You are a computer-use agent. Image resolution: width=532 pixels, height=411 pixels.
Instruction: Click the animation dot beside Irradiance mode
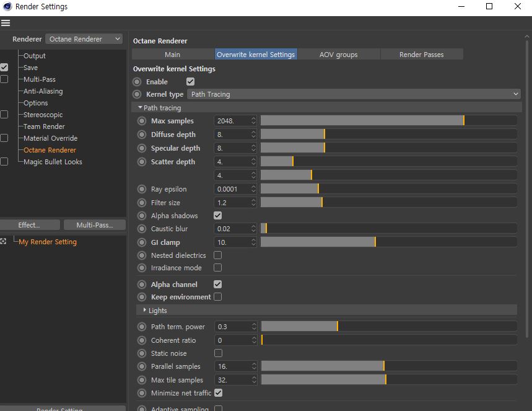[x=142, y=268]
